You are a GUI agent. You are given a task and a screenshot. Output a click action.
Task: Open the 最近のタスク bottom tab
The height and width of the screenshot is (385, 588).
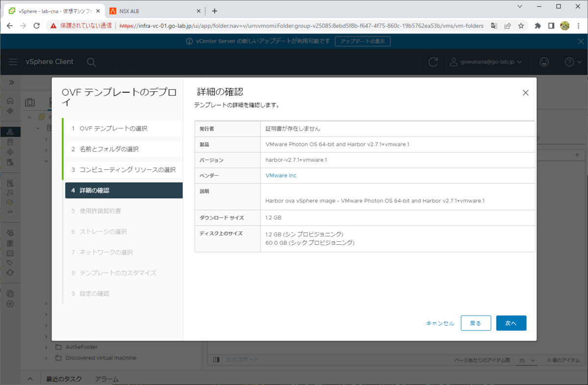[64, 379]
